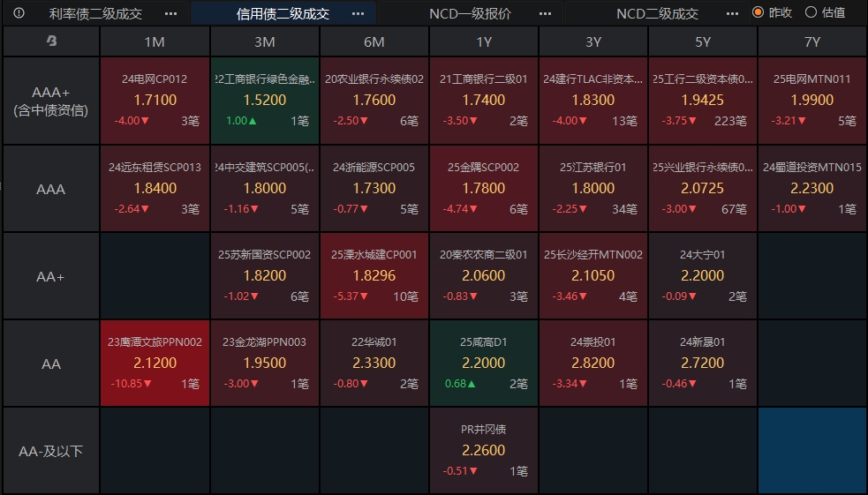868x495 pixels.
Task: Select the 估值 radio option
Action: click(x=825, y=12)
